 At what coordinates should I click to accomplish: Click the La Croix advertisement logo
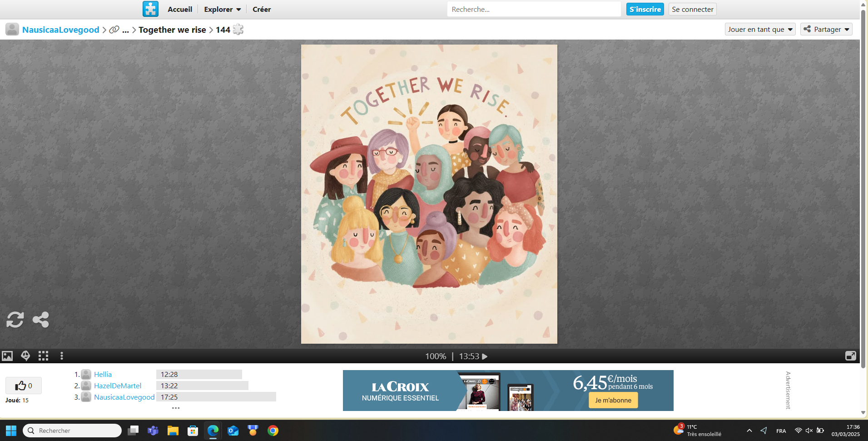(x=400, y=387)
